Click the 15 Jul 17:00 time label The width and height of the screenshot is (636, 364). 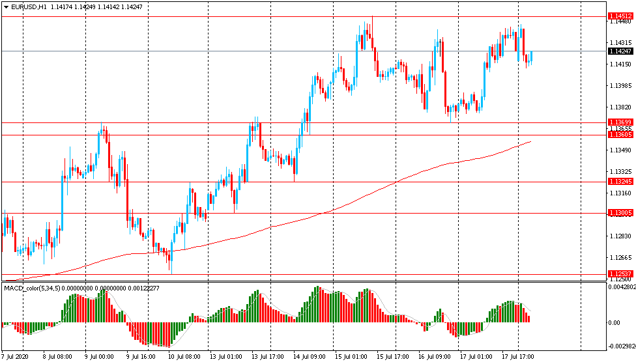[393, 357]
